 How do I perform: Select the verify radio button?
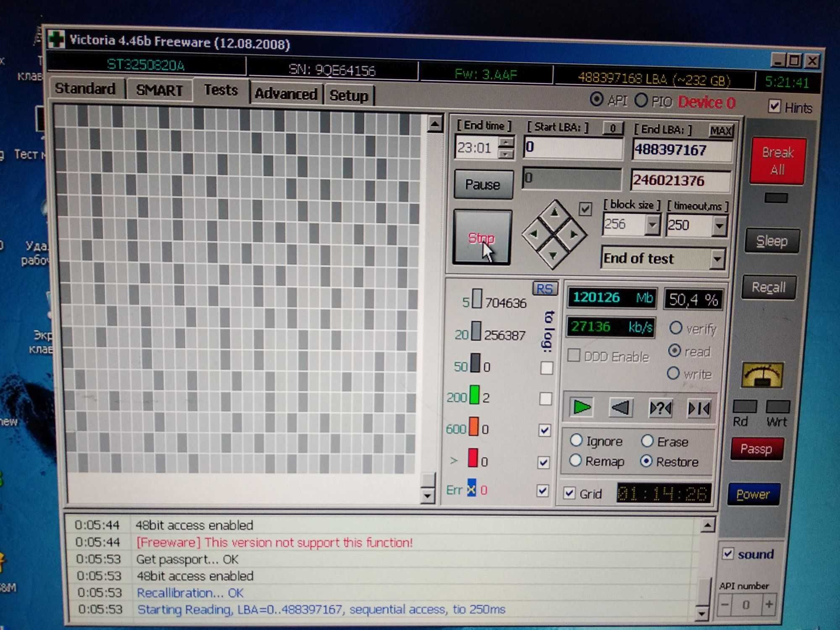pos(675,328)
